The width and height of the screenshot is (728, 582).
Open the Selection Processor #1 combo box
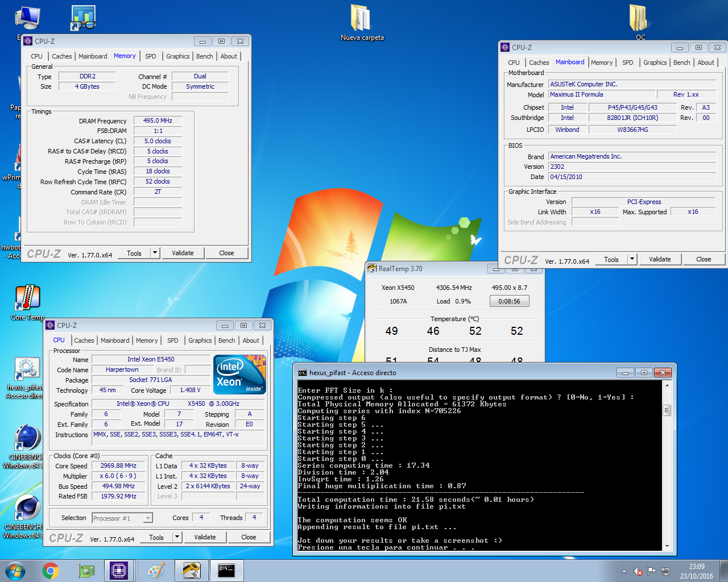pyautogui.click(x=122, y=518)
